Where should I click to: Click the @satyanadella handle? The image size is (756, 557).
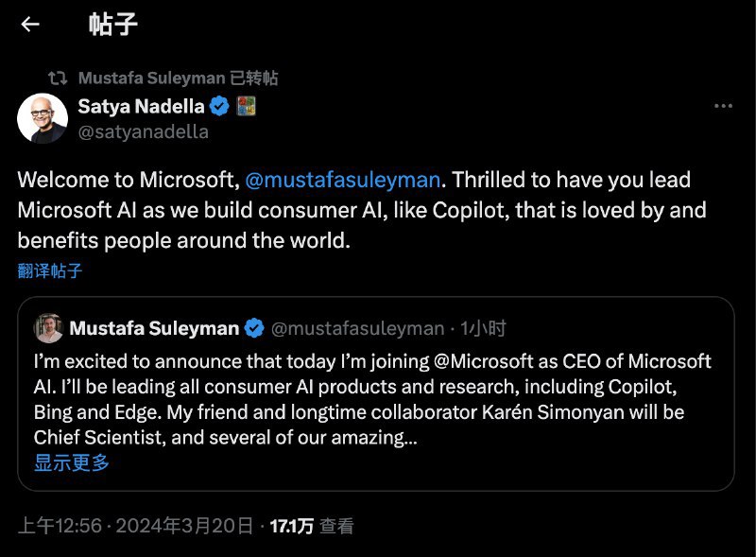143,132
